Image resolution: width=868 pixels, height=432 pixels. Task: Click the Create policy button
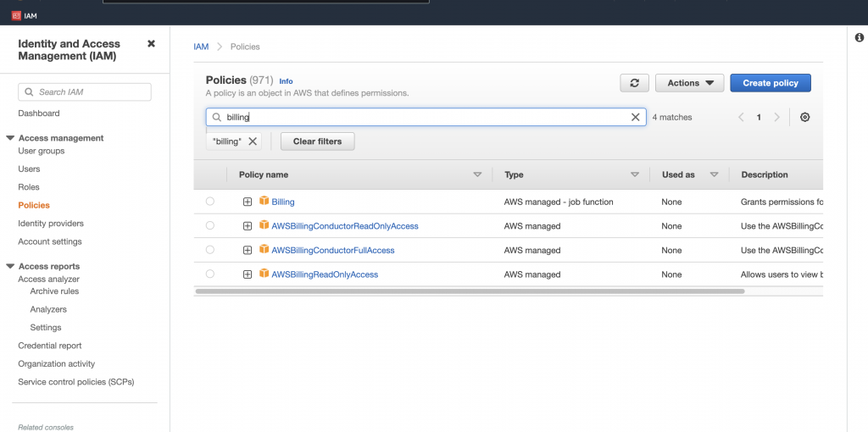tap(770, 83)
